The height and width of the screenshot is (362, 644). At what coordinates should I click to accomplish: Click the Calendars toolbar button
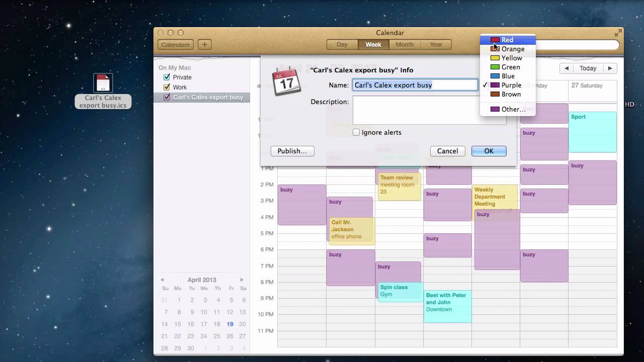click(x=176, y=45)
